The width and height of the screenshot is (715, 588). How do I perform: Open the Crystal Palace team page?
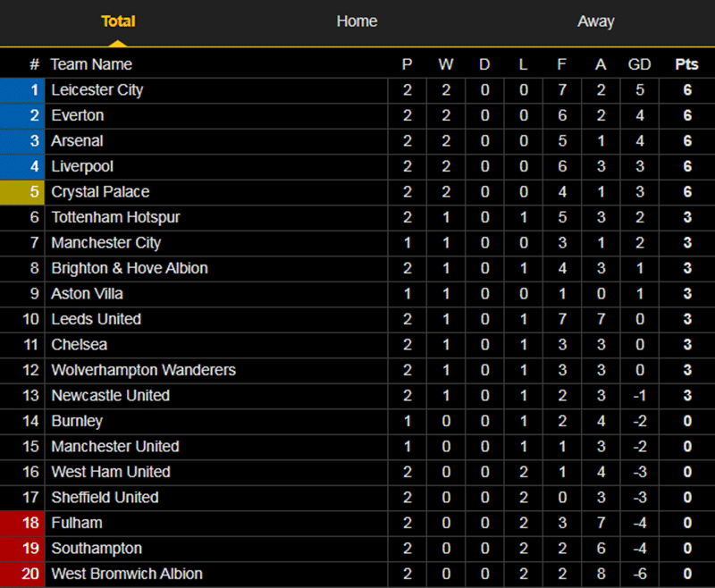(x=100, y=192)
